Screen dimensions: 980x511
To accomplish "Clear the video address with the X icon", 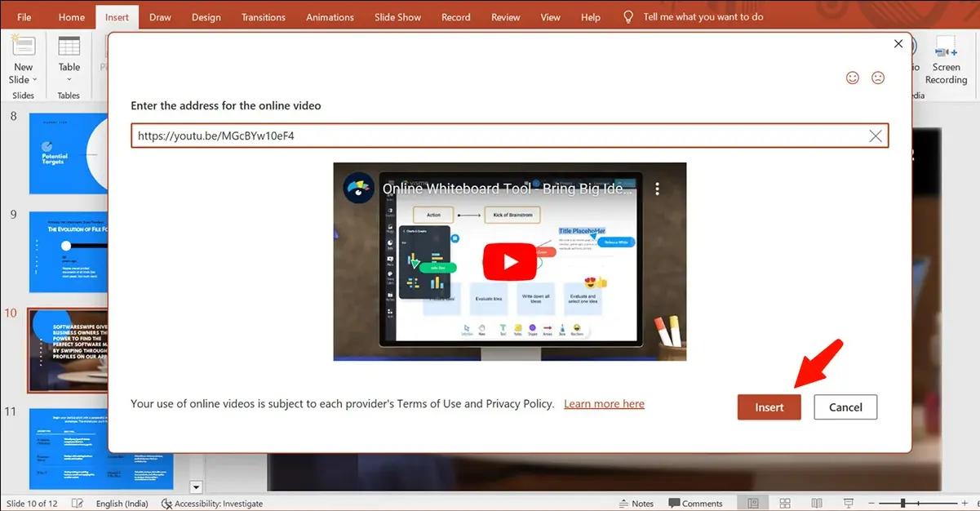I will (876, 136).
